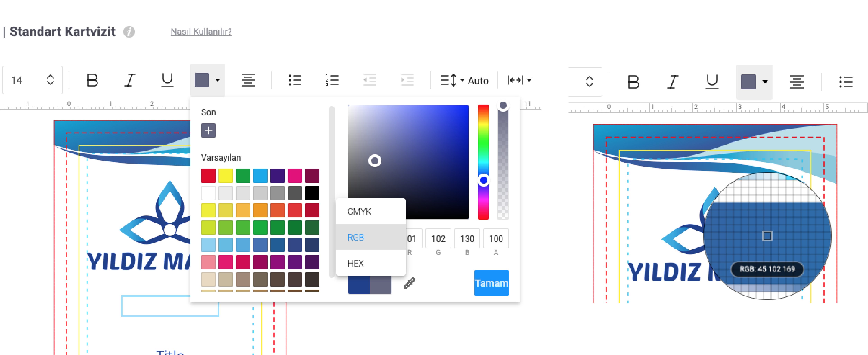Screen dimensions: 868x355
Task: Open the Nasıl Kullanılır? link
Action: 201,32
